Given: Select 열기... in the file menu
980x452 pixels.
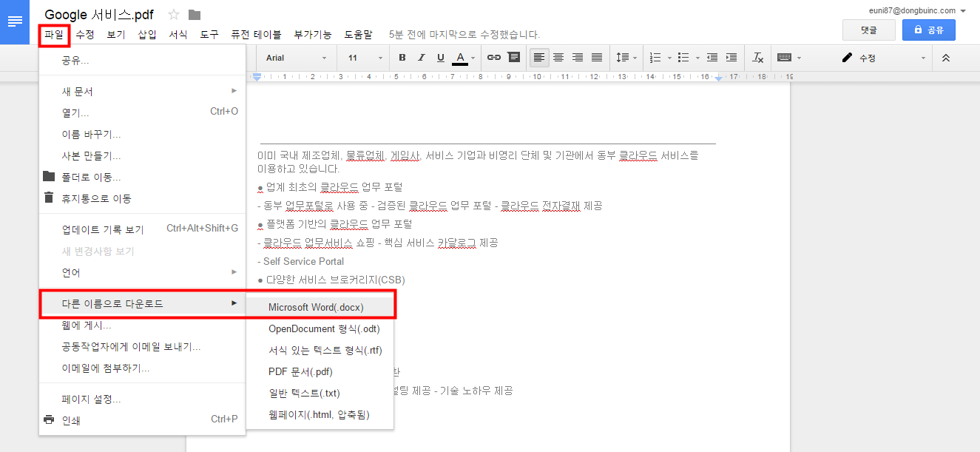Looking at the screenshot, I should pyautogui.click(x=143, y=112).
